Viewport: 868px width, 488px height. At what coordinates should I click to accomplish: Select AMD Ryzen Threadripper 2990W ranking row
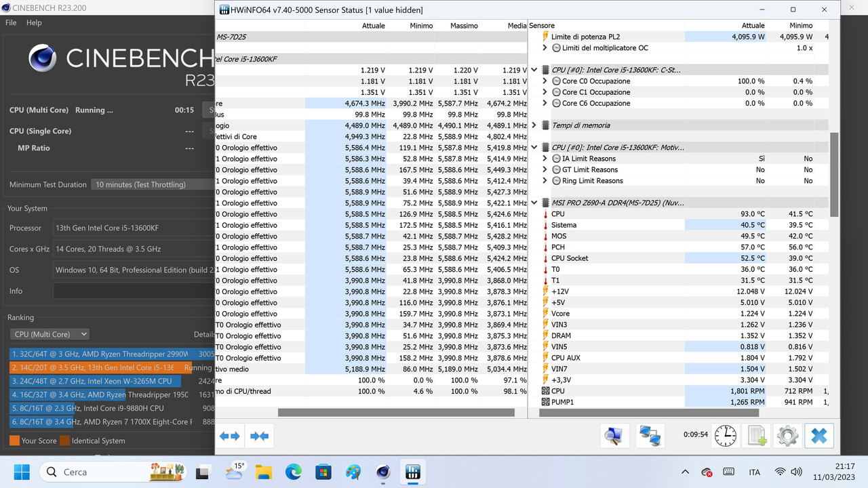[113, 354]
